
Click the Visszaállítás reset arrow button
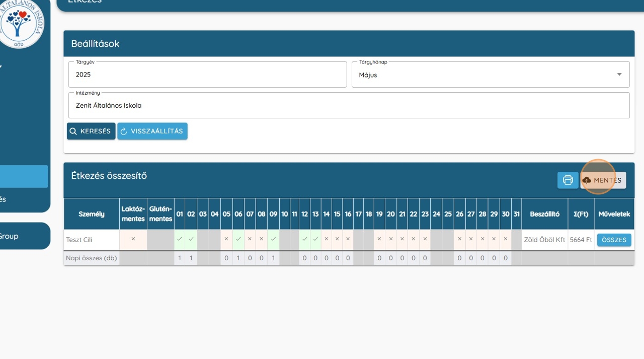[x=152, y=131]
